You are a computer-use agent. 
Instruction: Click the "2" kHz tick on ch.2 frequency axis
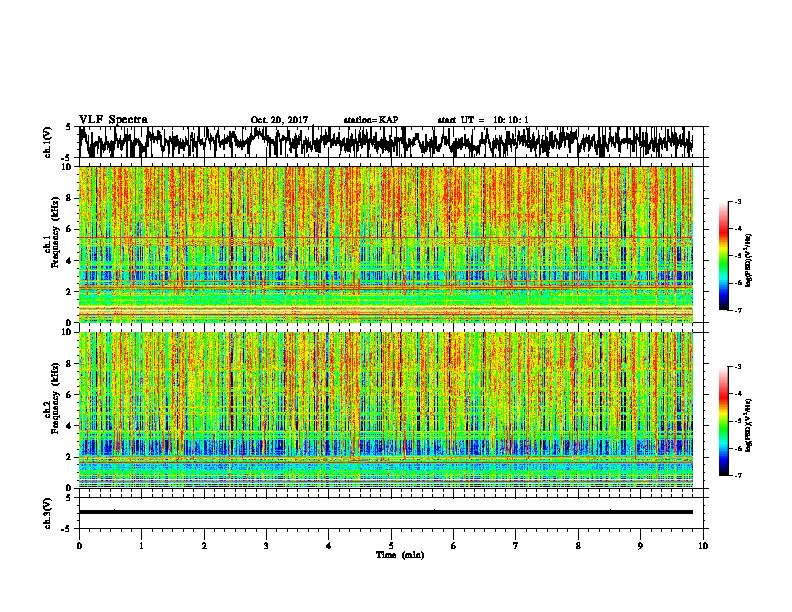tap(69, 457)
